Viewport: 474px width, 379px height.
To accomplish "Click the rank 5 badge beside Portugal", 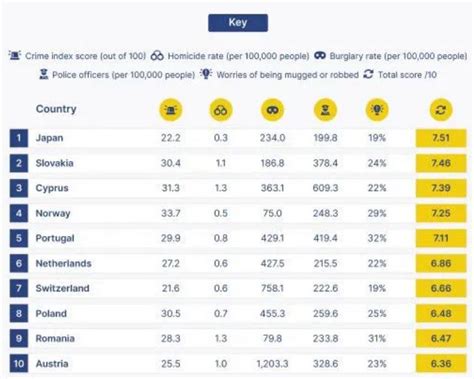I will (x=19, y=238).
